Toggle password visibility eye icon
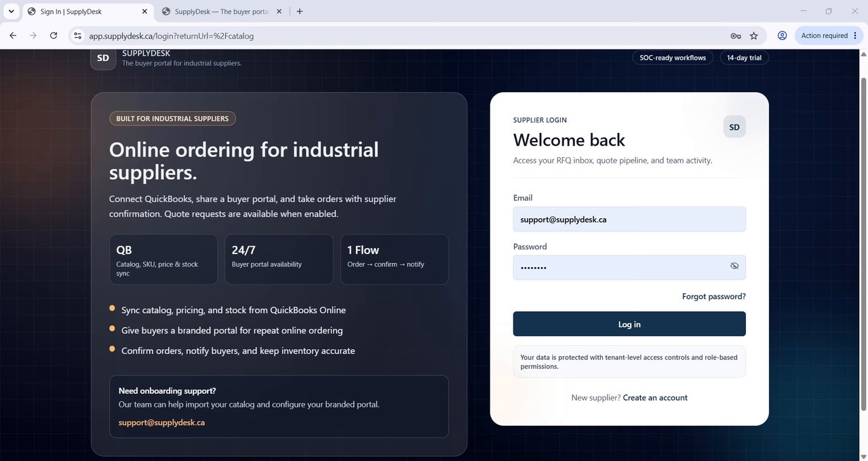Viewport: 868px width, 461px height. coord(734,266)
